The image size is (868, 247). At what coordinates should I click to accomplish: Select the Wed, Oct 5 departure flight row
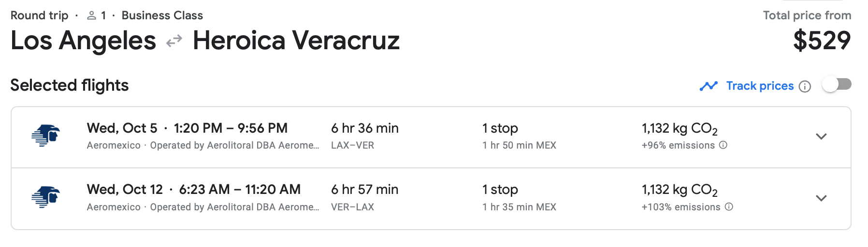(x=431, y=137)
